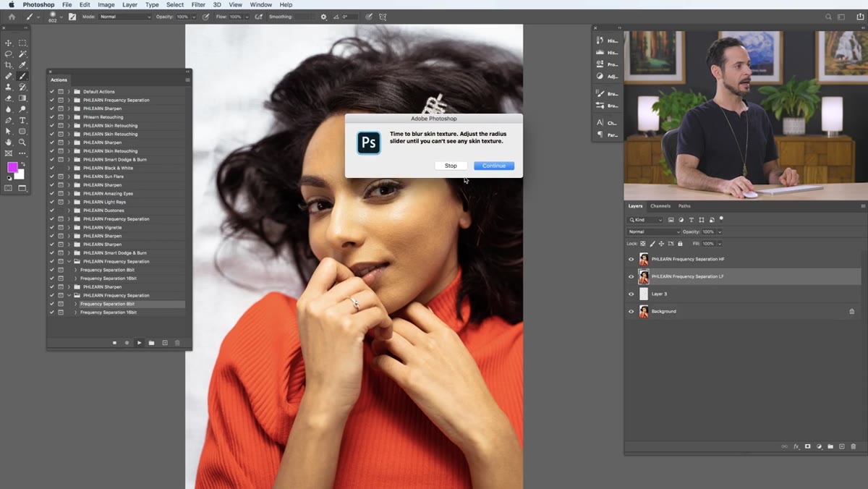This screenshot has height=489, width=868.
Task: Open the brush Mode dropdown
Action: tap(125, 17)
